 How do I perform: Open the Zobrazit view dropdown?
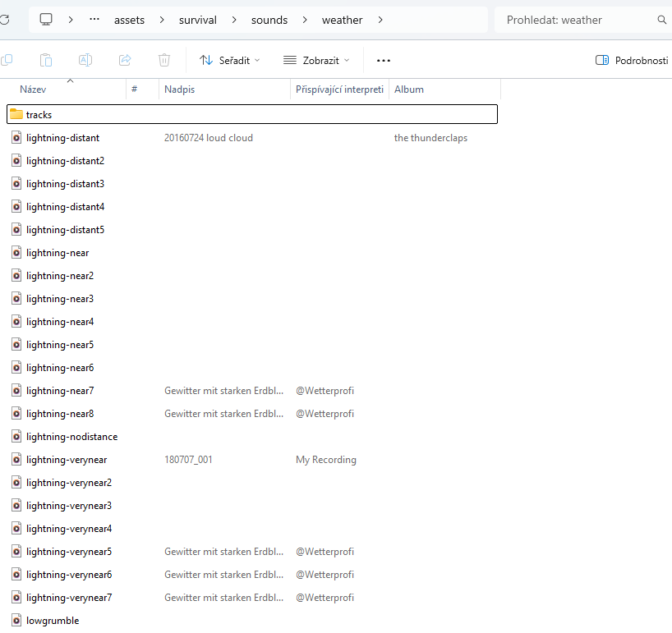coord(316,60)
